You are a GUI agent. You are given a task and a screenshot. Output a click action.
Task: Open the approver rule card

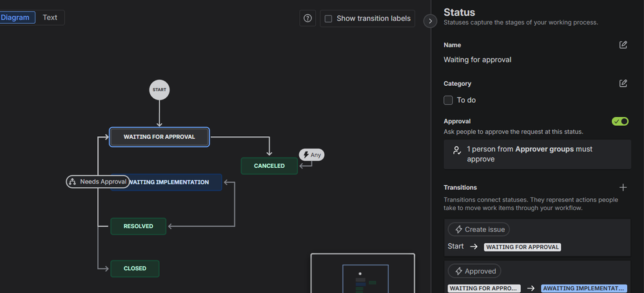tap(537, 154)
